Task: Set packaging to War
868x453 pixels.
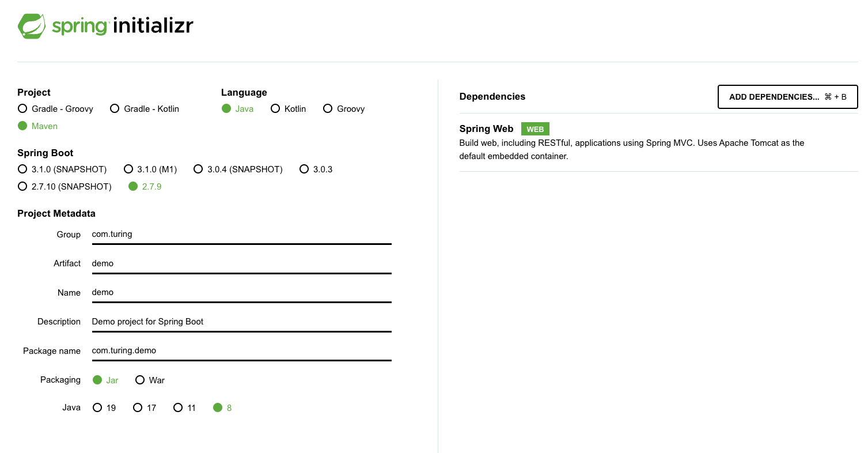Action: click(x=150, y=380)
